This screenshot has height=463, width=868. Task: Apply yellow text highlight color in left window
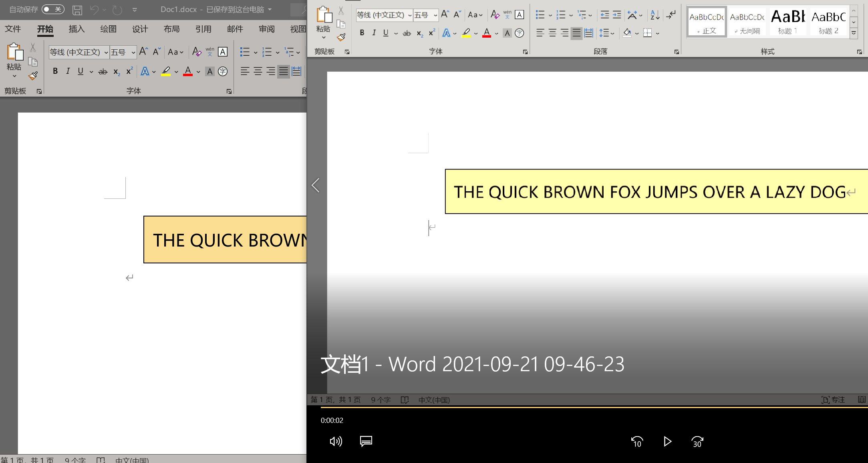coord(166,71)
